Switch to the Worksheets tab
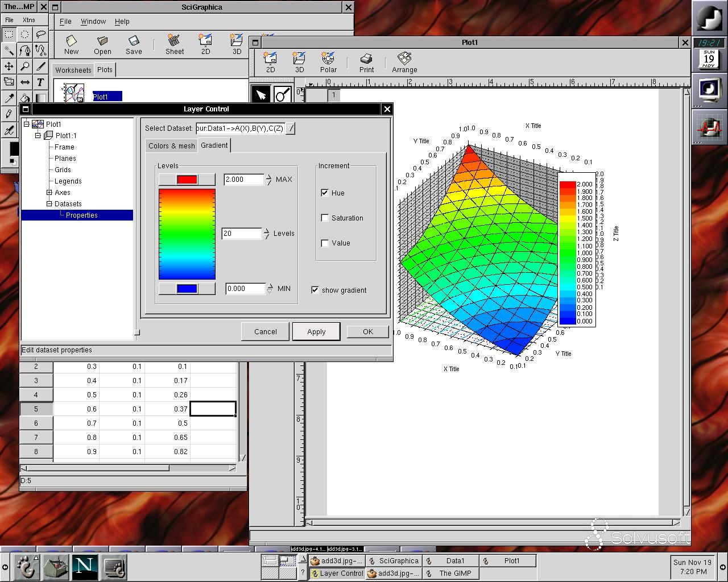Viewport: 728px width, 582px height. [73, 70]
